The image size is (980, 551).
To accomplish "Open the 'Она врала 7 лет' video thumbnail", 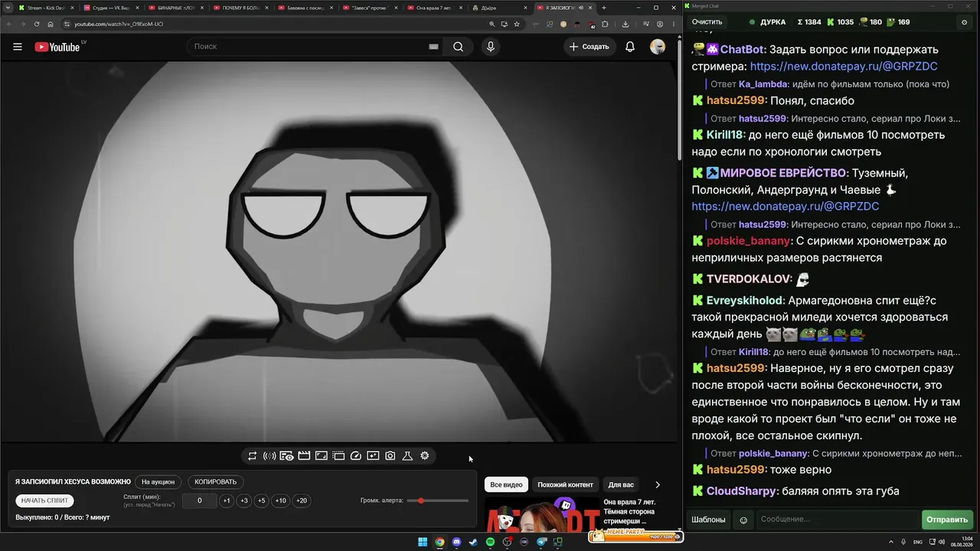I will click(x=541, y=515).
